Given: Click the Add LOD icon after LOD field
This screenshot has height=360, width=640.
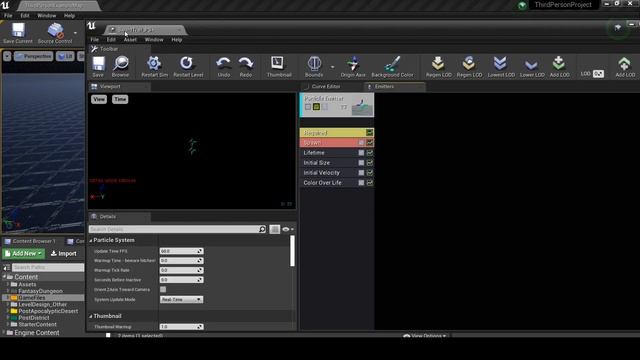Looking at the screenshot, I should tap(624, 64).
